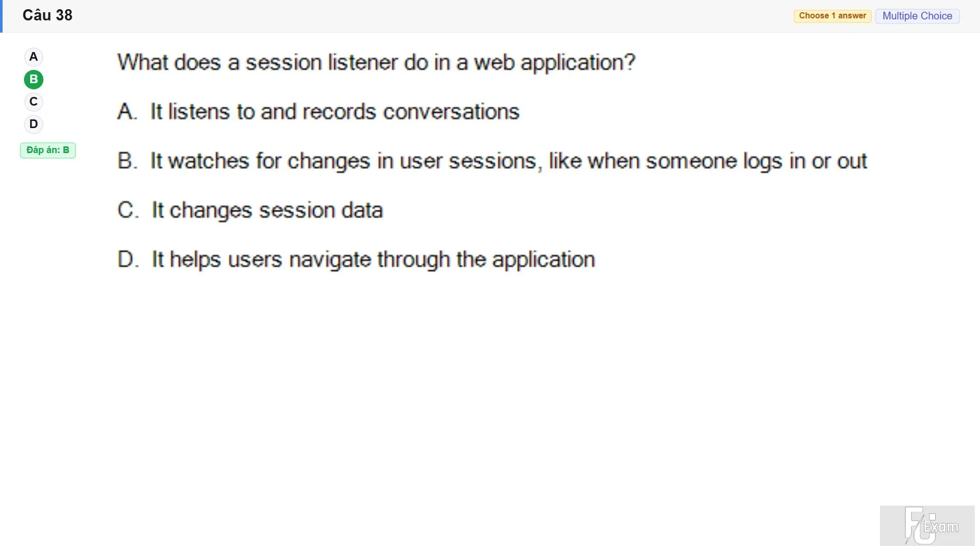The width and height of the screenshot is (980, 551).
Task: Choose answer option C circle
Action: click(34, 102)
